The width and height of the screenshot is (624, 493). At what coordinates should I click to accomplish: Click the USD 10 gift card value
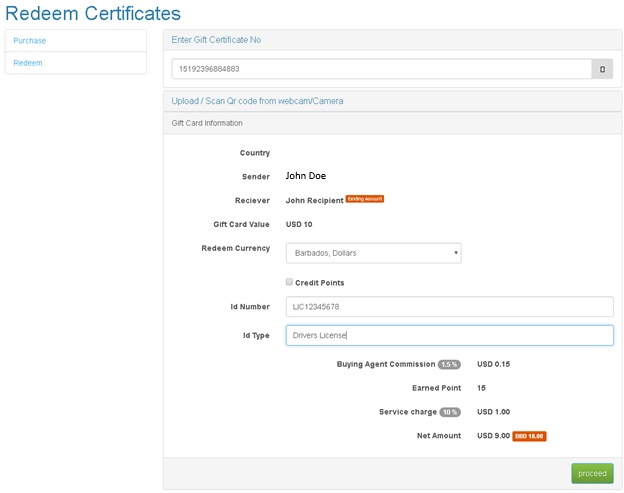(299, 224)
